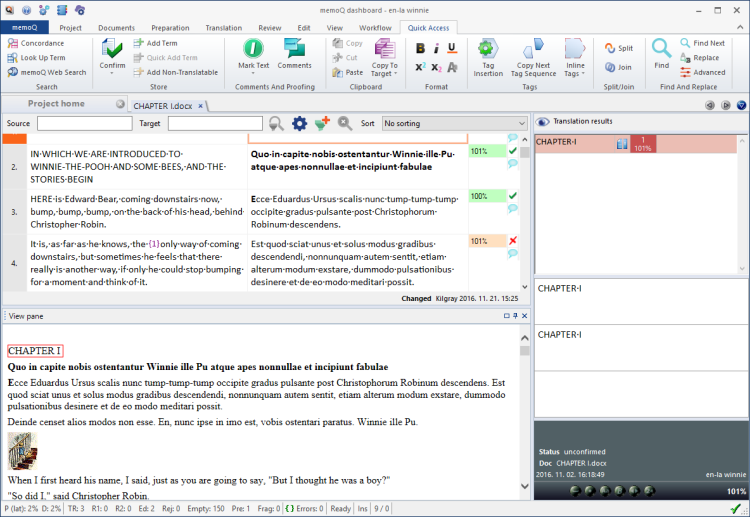Viewport: 750px width, 517px height.
Task: Open the Mark Text dropdown arrow
Action: [x=253, y=73]
